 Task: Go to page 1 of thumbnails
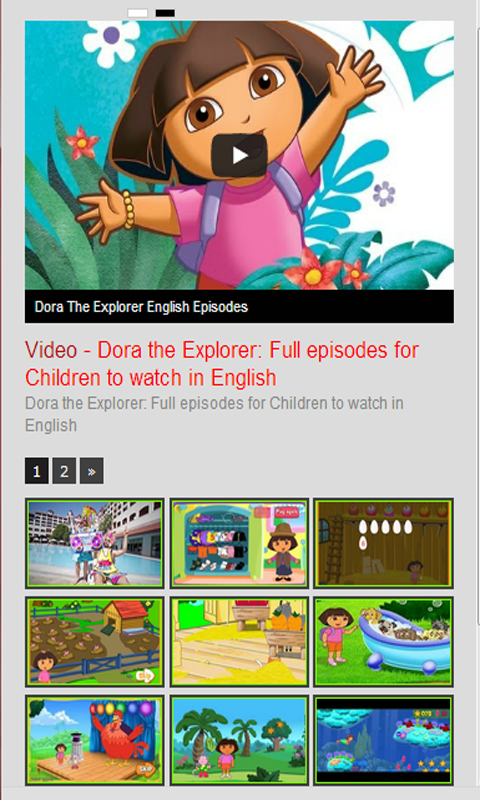(x=37, y=470)
